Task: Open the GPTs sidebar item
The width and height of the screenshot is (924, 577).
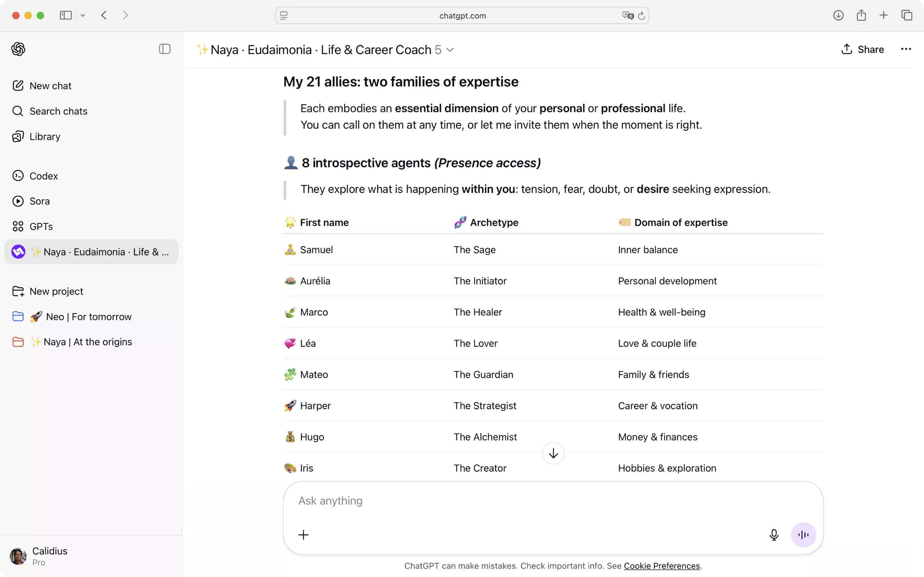Action: click(x=41, y=227)
